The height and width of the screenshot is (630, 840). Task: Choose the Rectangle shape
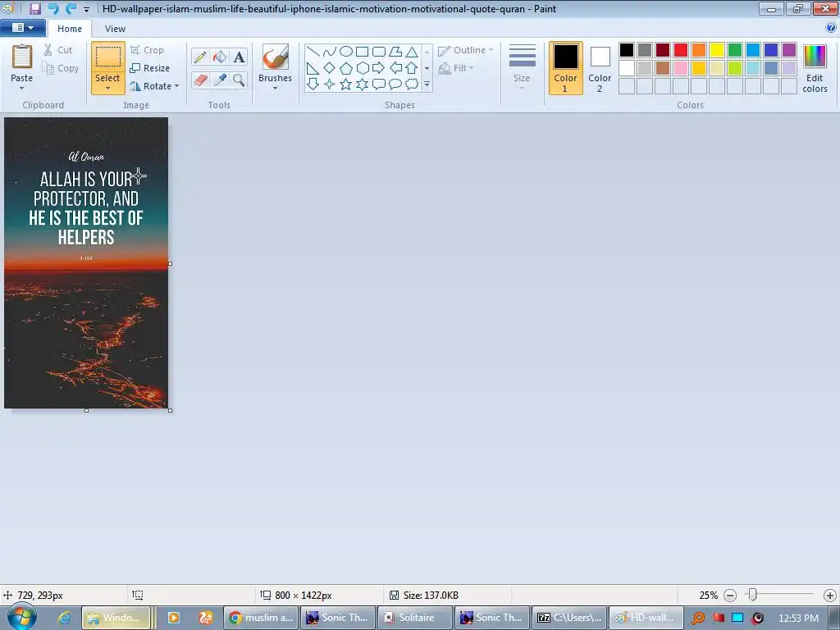362,52
